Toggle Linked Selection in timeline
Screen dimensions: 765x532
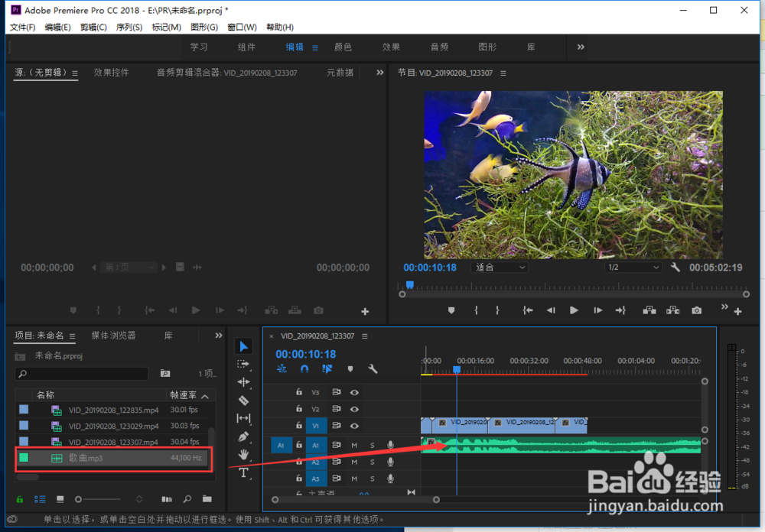[327, 369]
